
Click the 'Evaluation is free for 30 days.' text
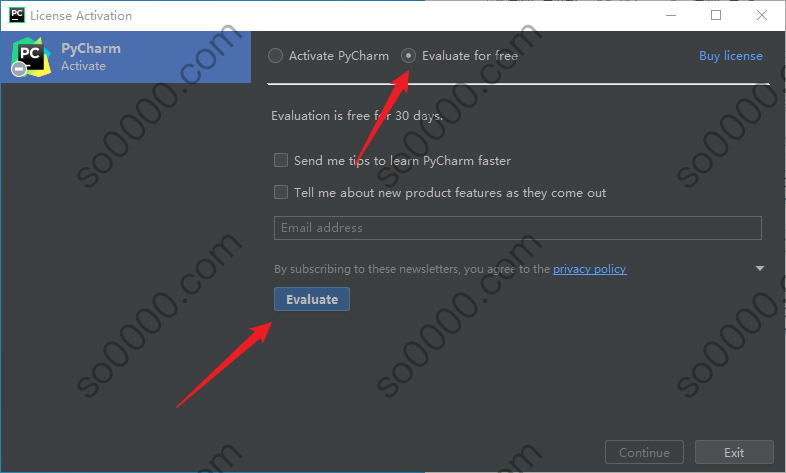tap(357, 116)
